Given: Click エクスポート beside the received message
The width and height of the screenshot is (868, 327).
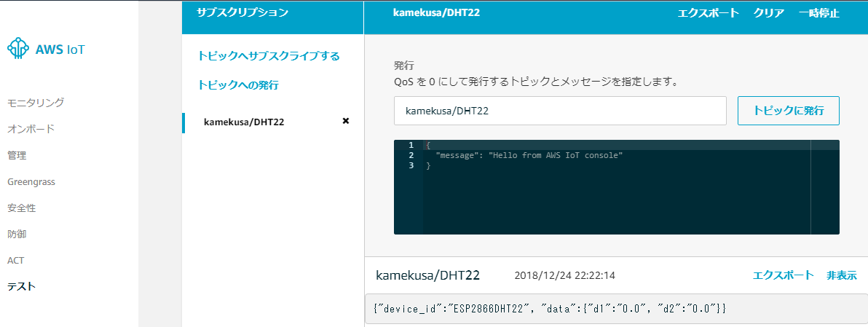Looking at the screenshot, I should pos(784,275).
